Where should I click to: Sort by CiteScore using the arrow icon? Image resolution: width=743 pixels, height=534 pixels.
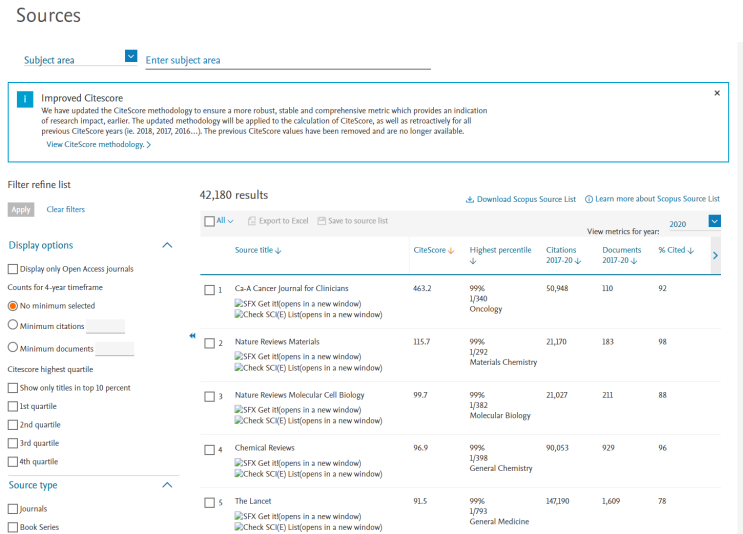click(451, 250)
